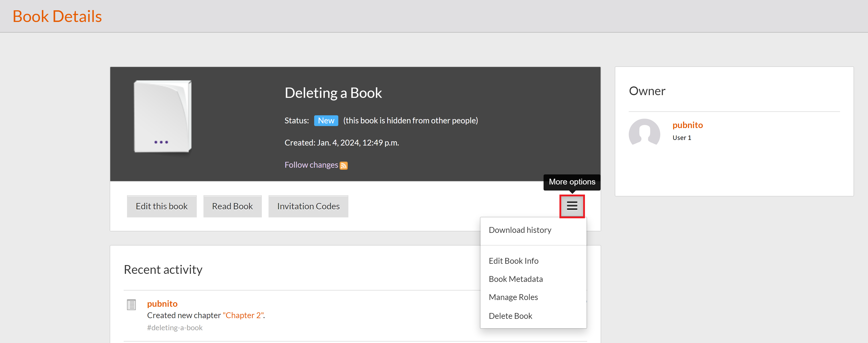Click the New status badge
The image size is (868, 343).
click(x=326, y=121)
